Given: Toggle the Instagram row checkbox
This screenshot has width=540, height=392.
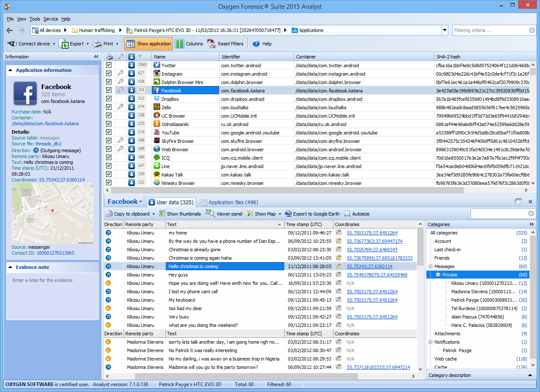Looking at the screenshot, I should [109, 74].
